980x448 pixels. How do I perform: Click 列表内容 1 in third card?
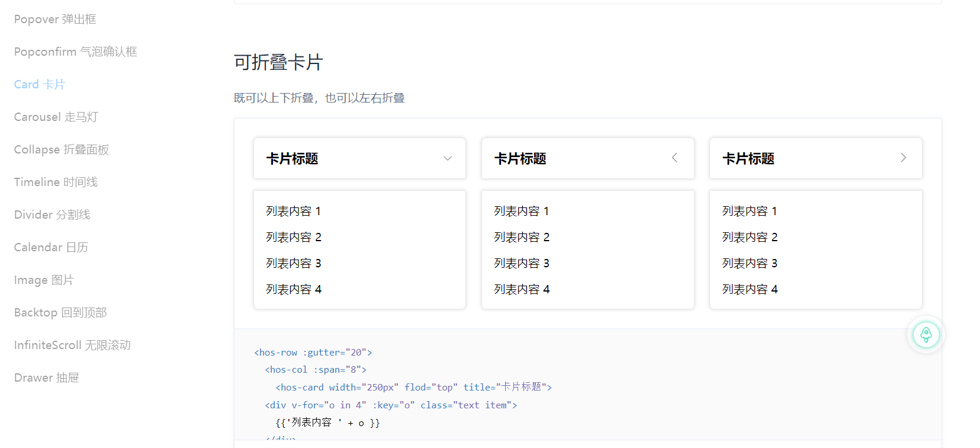[x=750, y=212]
